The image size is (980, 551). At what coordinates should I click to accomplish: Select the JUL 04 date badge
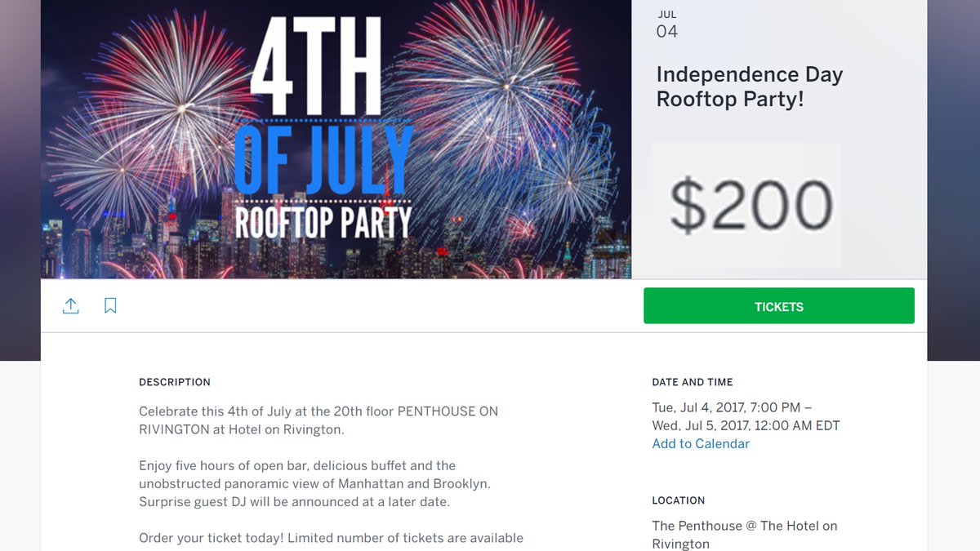[x=667, y=25]
